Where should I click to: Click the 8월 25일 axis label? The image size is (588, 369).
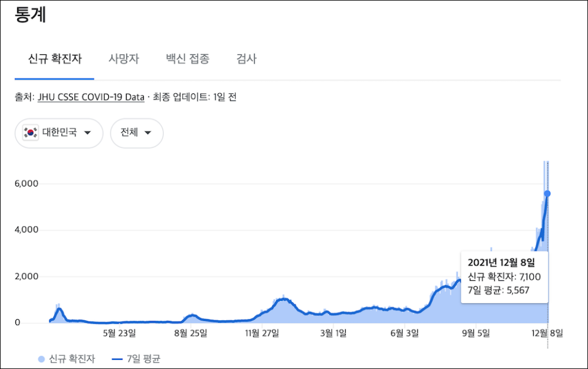pyautogui.click(x=191, y=333)
